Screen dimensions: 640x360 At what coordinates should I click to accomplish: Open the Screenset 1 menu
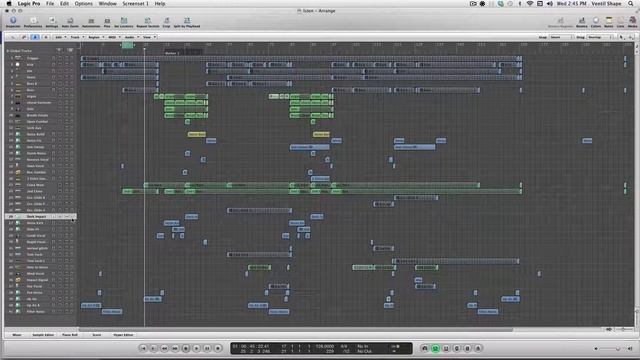click(136, 4)
